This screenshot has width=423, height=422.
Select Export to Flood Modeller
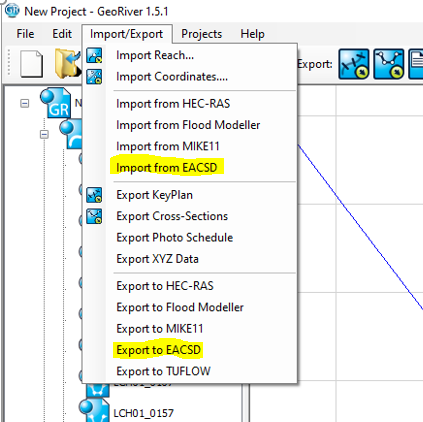pos(189,307)
